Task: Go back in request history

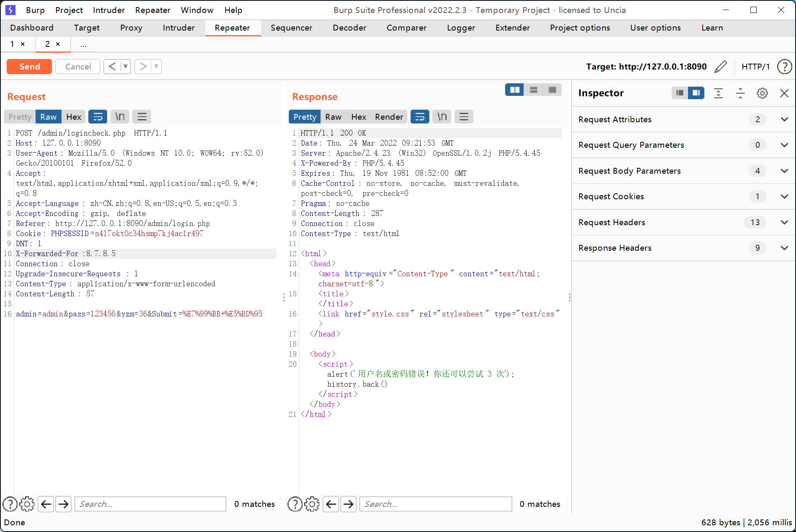Action: (x=112, y=66)
